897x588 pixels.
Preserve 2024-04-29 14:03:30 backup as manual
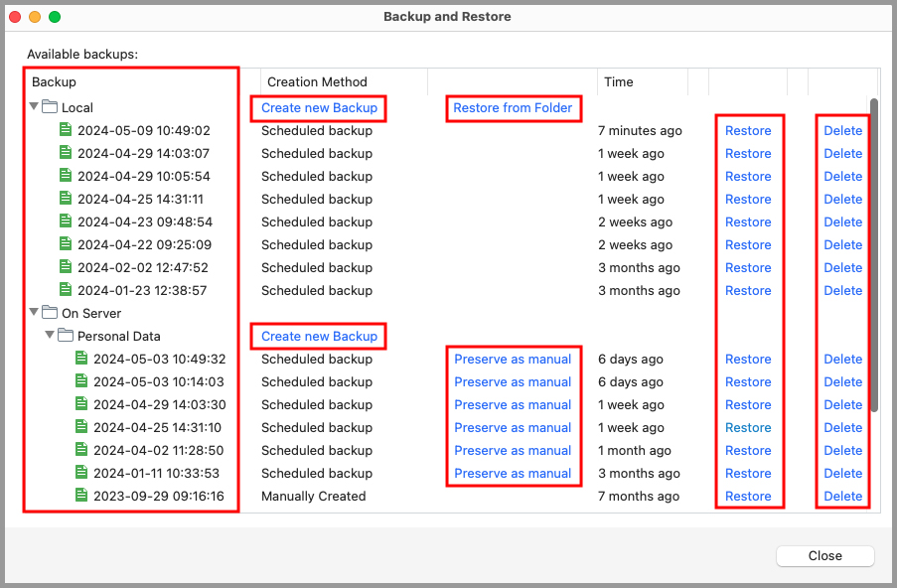click(513, 405)
